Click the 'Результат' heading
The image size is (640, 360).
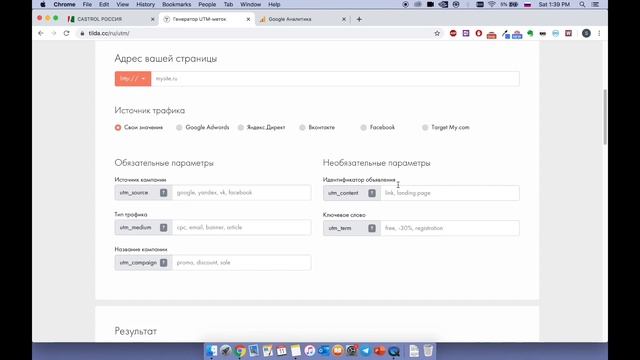[136, 331]
